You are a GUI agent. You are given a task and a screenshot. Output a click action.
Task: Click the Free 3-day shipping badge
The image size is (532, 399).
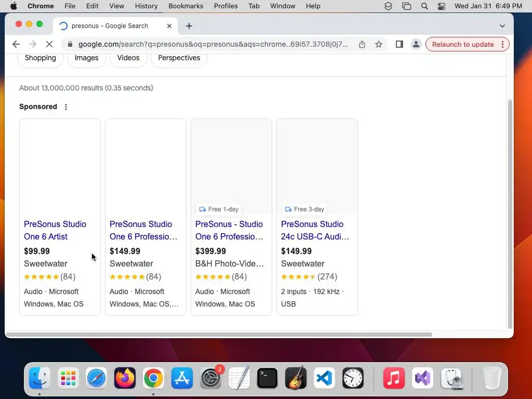click(304, 209)
